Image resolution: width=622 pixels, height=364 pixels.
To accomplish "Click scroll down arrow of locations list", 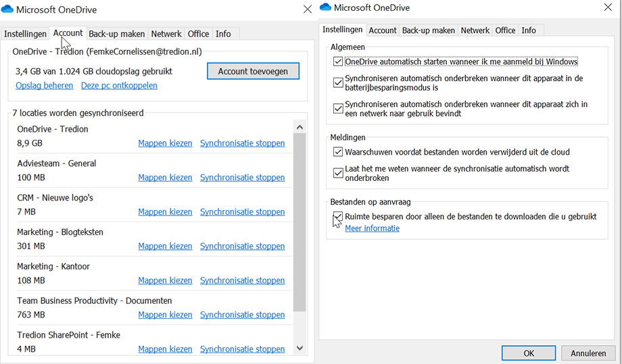I will click(300, 348).
